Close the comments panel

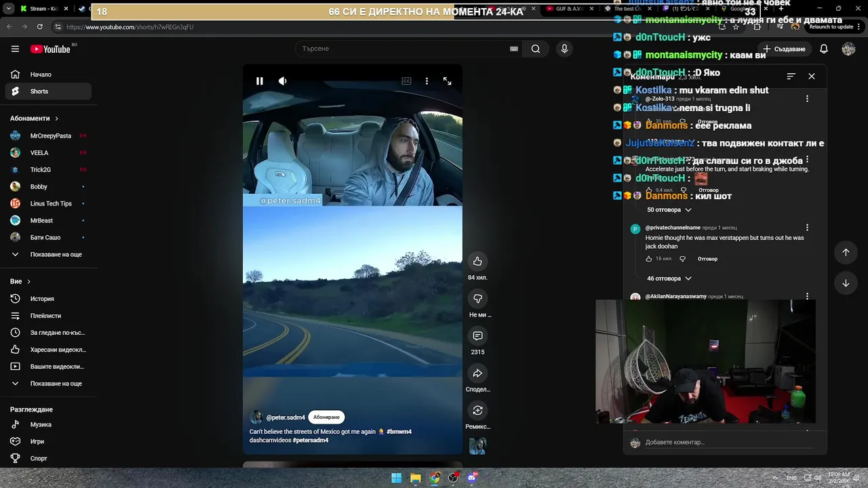812,77
